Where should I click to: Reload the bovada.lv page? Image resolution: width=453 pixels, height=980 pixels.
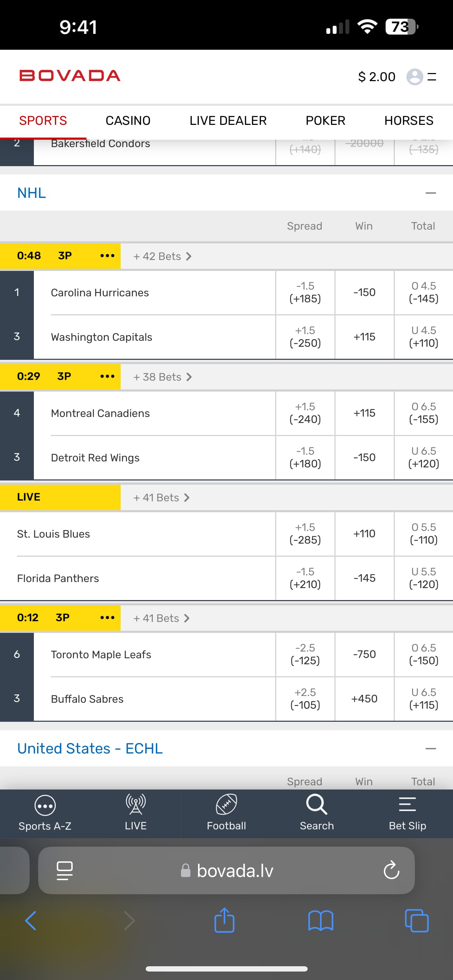point(391,870)
